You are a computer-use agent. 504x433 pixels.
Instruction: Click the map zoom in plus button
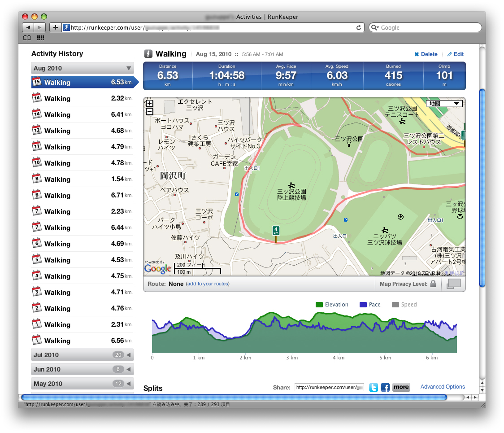point(150,104)
